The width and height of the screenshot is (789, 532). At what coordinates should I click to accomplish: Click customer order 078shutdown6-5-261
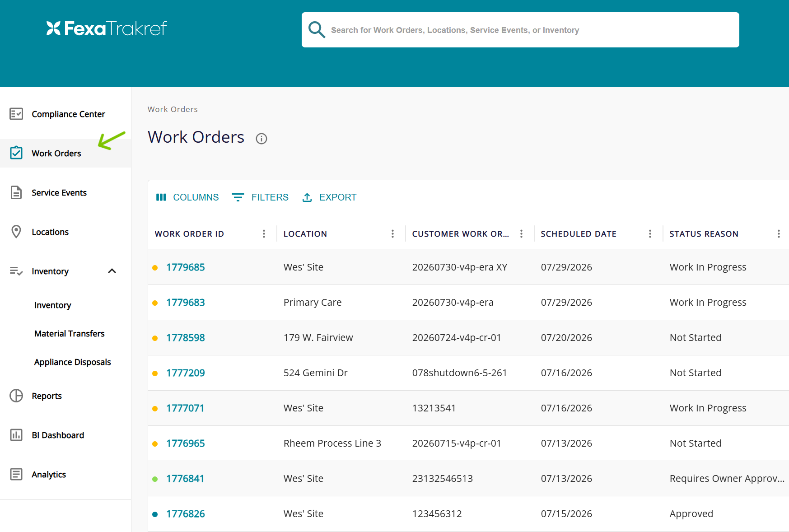pos(459,373)
